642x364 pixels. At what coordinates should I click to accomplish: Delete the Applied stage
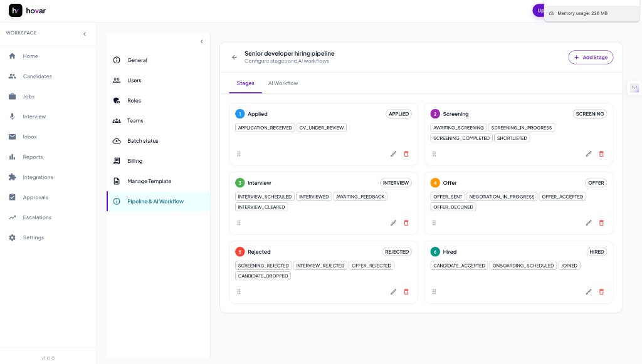[406, 153]
